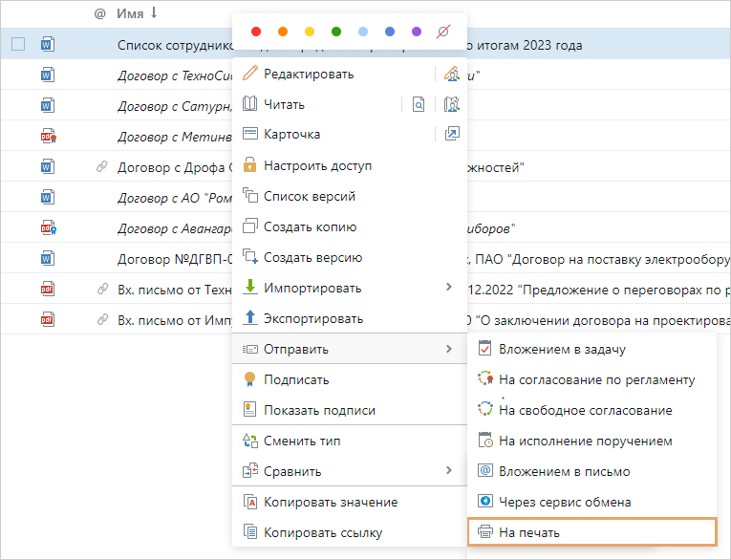Screen dimensions: 731x560
Task: Select the Договор №ДГВП document row
Action: (x=172, y=259)
